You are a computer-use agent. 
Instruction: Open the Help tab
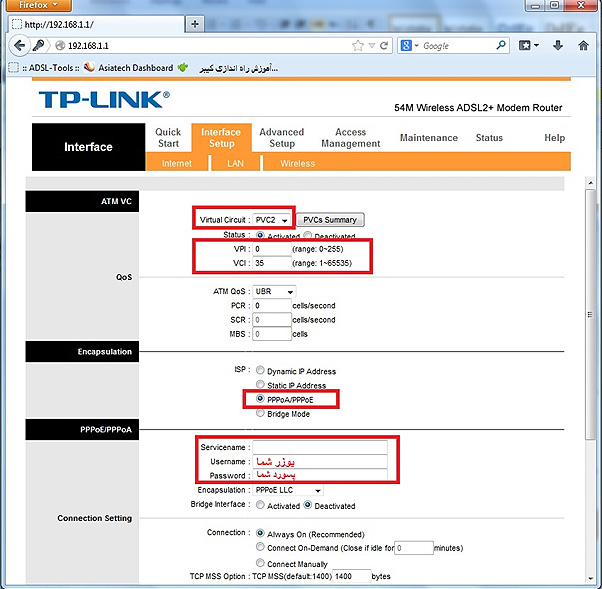(x=554, y=137)
